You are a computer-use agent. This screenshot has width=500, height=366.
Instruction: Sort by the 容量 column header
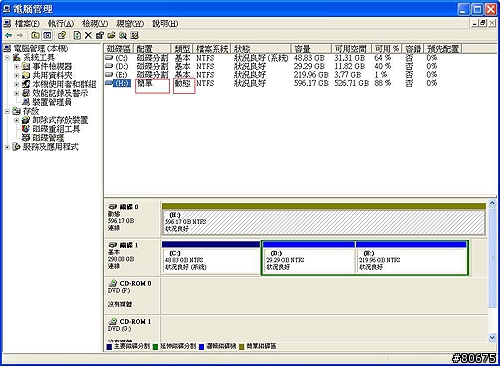pyautogui.click(x=311, y=49)
